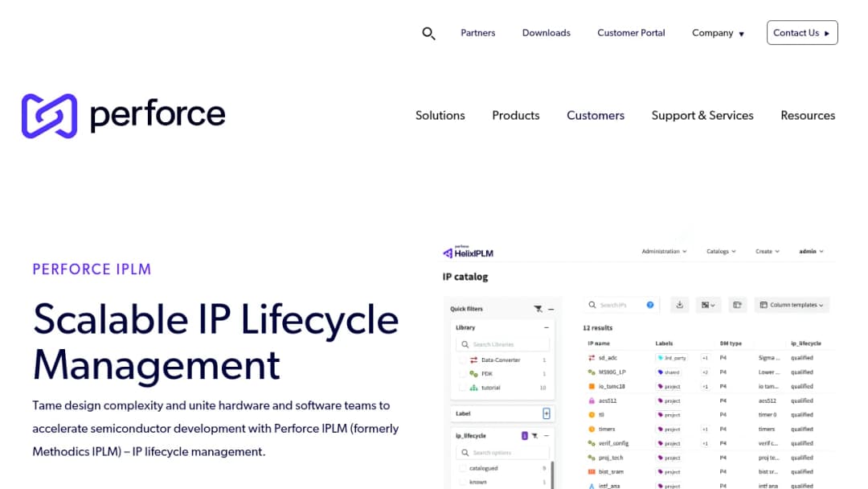Select the io_tsmc18 IP name
Viewport: 868px width, 489px height.
coord(612,387)
